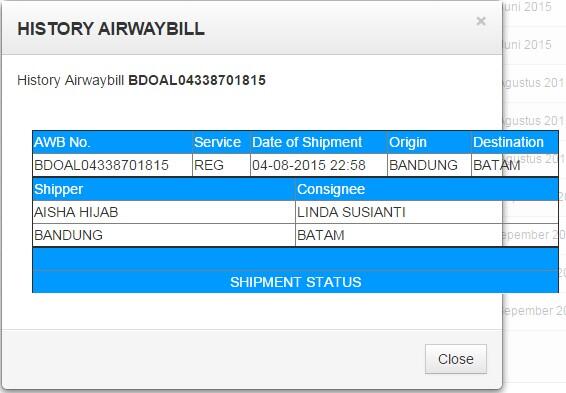Select the bold airwaybill number BDOAL04338701815 heading
The image size is (566, 393).
click(x=197, y=80)
